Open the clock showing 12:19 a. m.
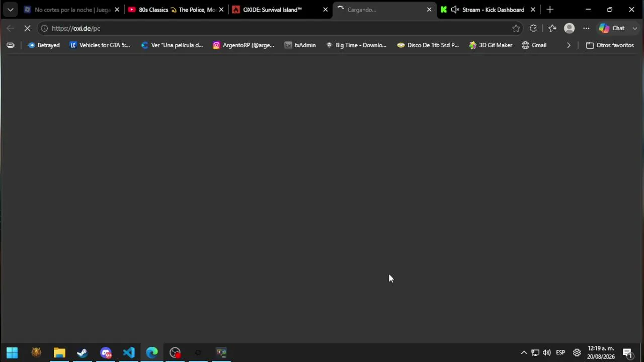This screenshot has width=644, height=362. 601,352
